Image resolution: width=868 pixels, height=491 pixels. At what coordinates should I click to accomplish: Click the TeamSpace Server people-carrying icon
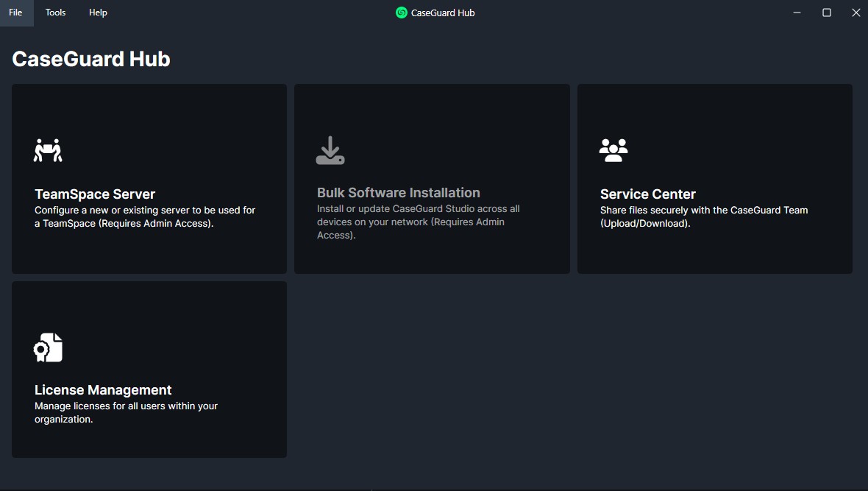coord(48,150)
